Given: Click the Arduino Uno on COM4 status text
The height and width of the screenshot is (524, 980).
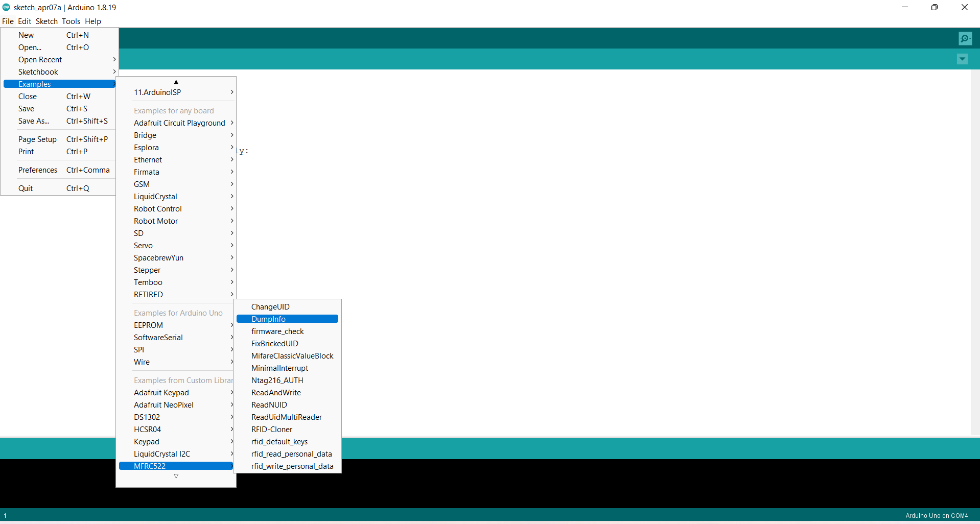Looking at the screenshot, I should click(936, 515).
